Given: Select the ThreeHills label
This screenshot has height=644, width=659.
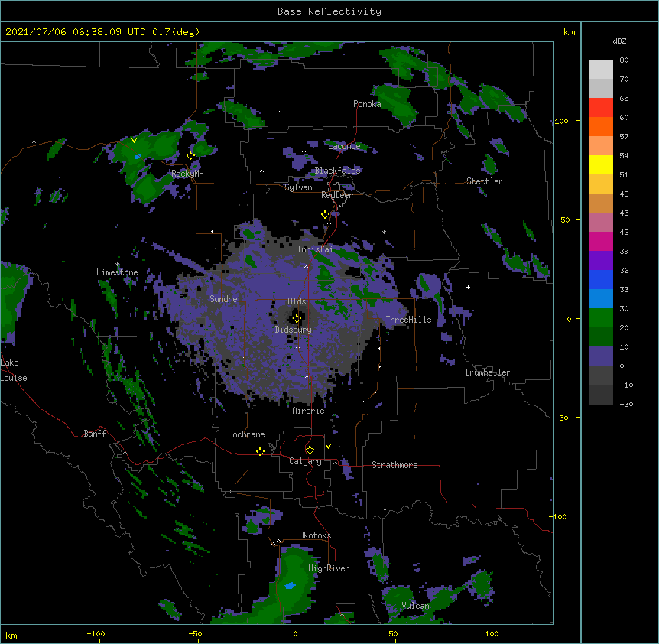Looking at the screenshot, I should coord(408,320).
